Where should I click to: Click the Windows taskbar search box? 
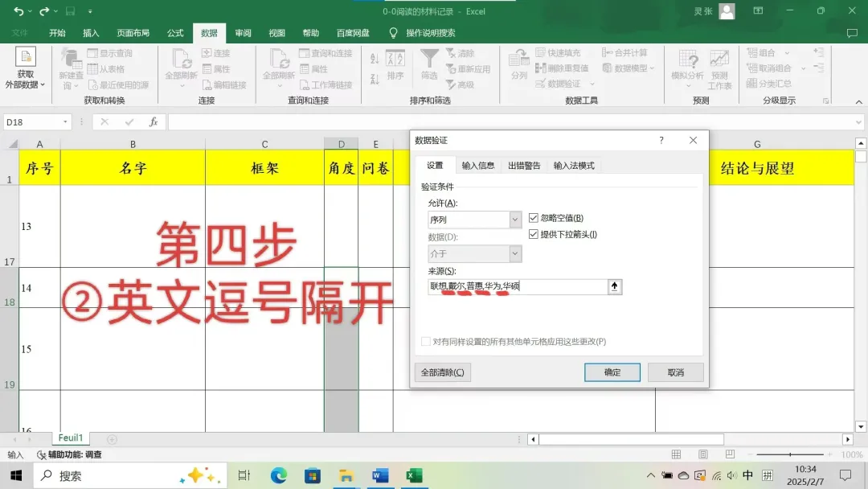(x=130, y=475)
